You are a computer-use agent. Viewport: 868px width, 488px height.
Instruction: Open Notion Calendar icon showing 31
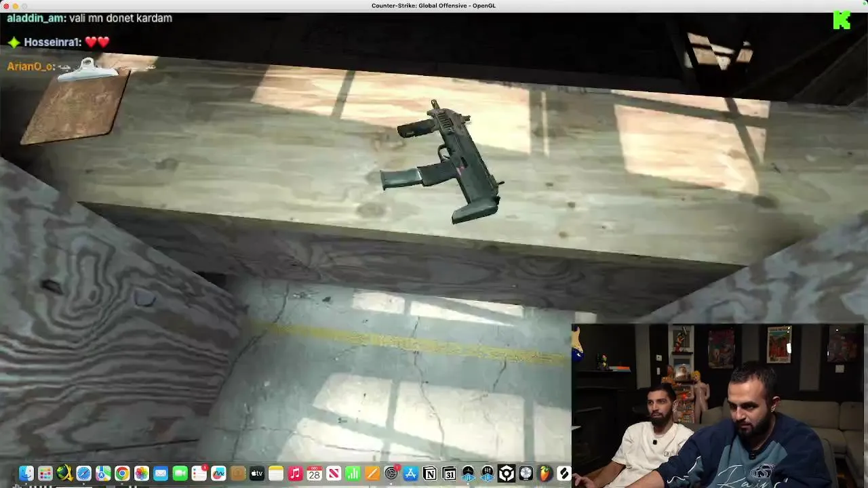point(449,474)
